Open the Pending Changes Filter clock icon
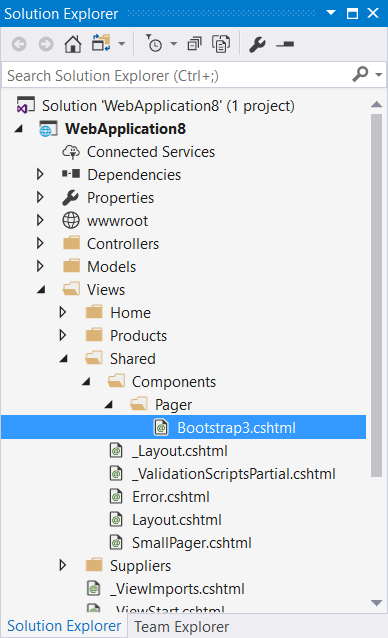This screenshot has width=388, height=638. click(x=154, y=44)
